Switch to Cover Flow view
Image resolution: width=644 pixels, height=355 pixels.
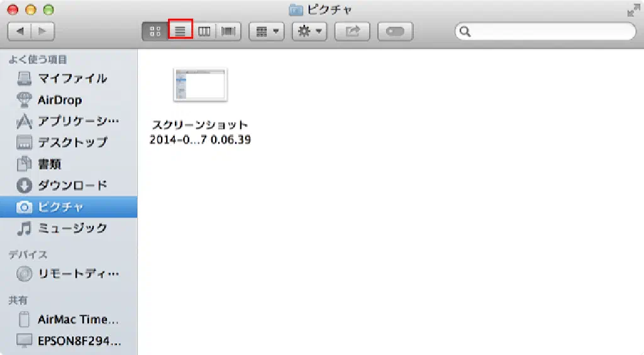coord(228,31)
